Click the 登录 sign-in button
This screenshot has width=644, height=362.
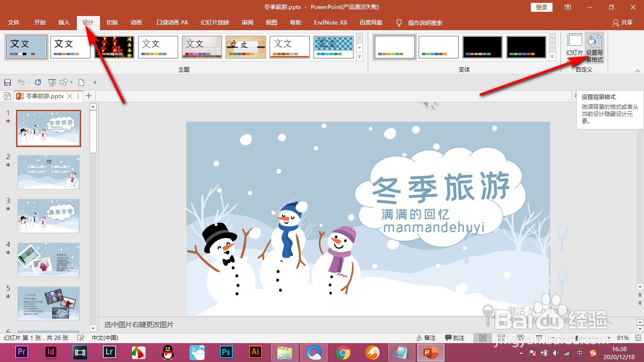(x=542, y=7)
